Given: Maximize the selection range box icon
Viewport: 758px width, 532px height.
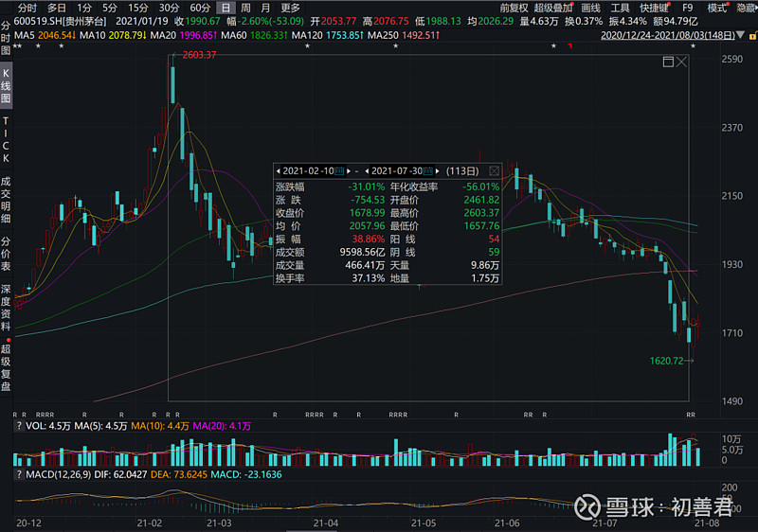Looking at the screenshot, I should pos(668,62).
